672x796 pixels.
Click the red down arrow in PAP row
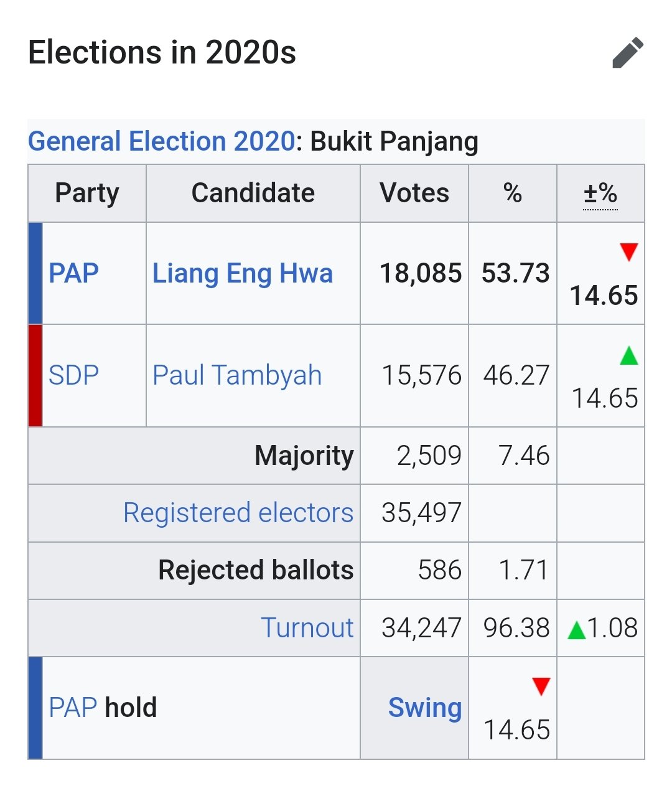(x=629, y=252)
